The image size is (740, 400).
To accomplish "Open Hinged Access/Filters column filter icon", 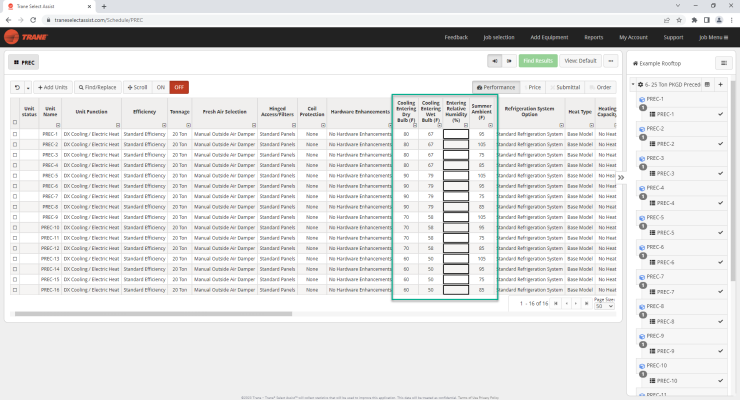I will pyautogui.click(x=294, y=125).
